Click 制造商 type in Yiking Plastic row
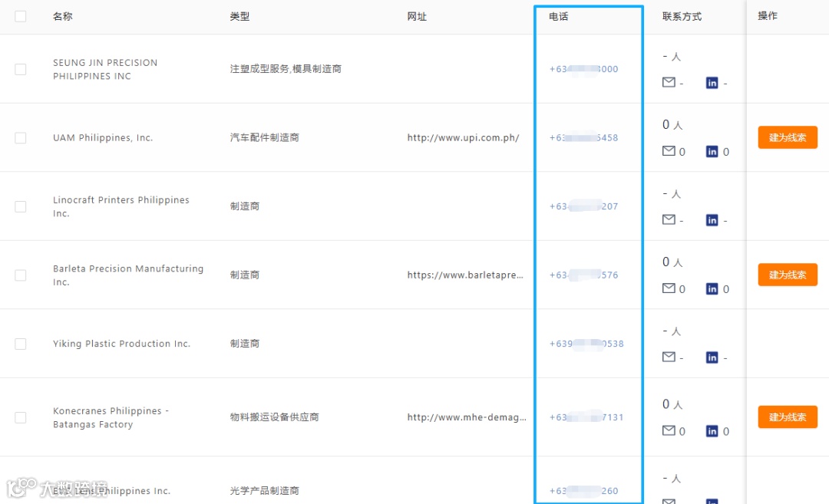The height and width of the screenshot is (504, 829). tap(245, 344)
